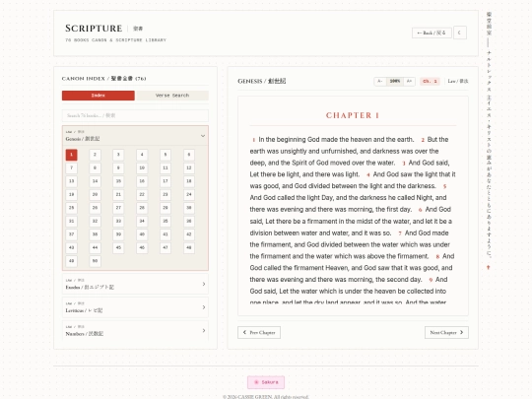Open Genesis chapter 6
The height and width of the screenshot is (399, 532).
pyautogui.click(x=189, y=155)
